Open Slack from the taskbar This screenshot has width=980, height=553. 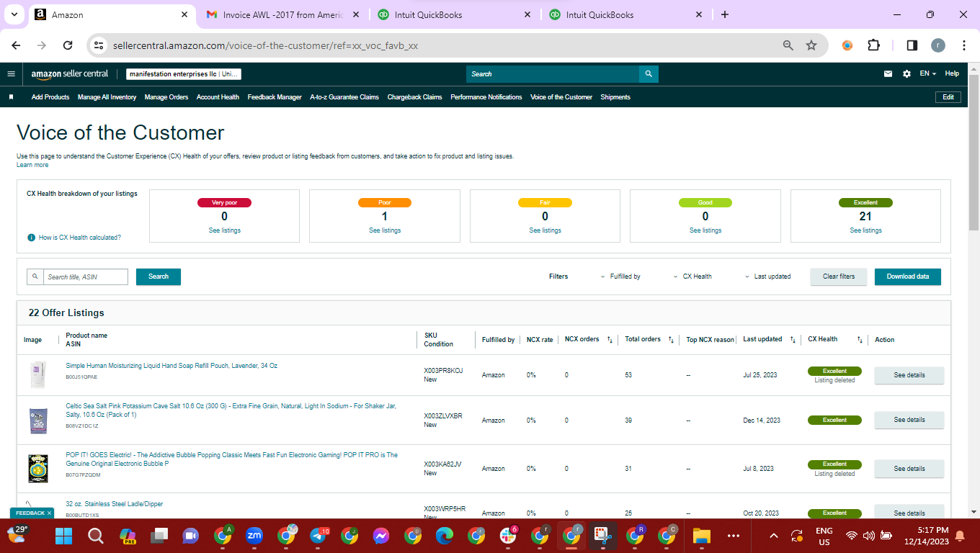tap(509, 536)
